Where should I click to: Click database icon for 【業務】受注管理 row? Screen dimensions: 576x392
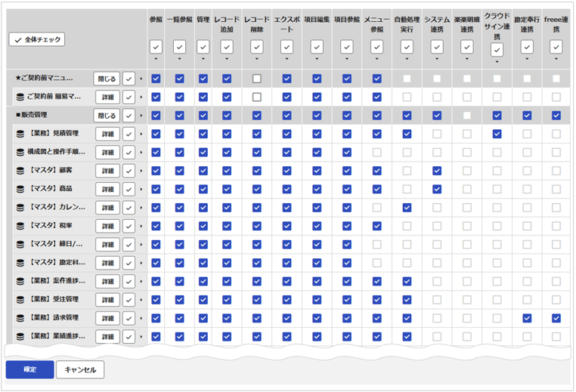[x=20, y=300]
